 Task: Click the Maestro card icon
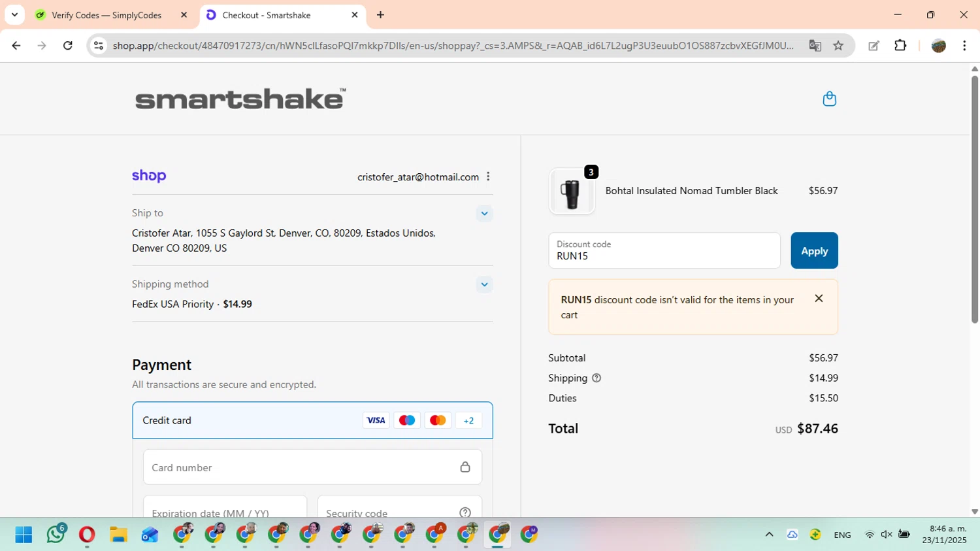(x=406, y=420)
